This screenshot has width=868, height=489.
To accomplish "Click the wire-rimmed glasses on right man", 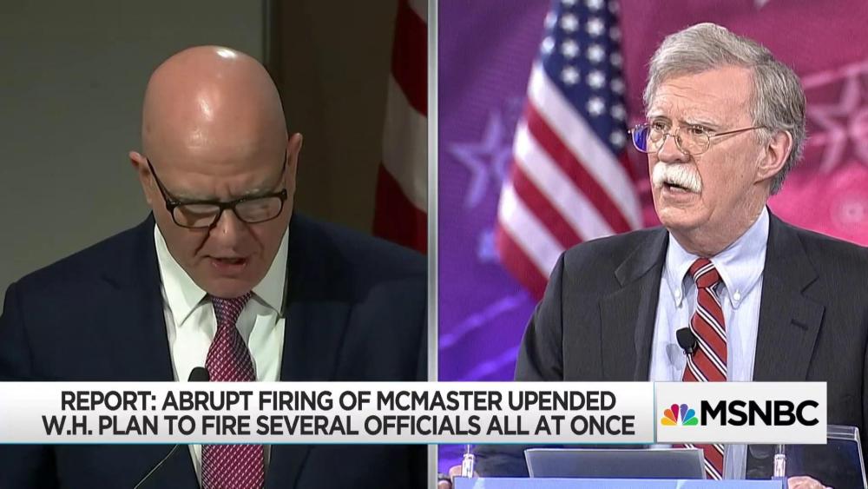I will tap(692, 136).
